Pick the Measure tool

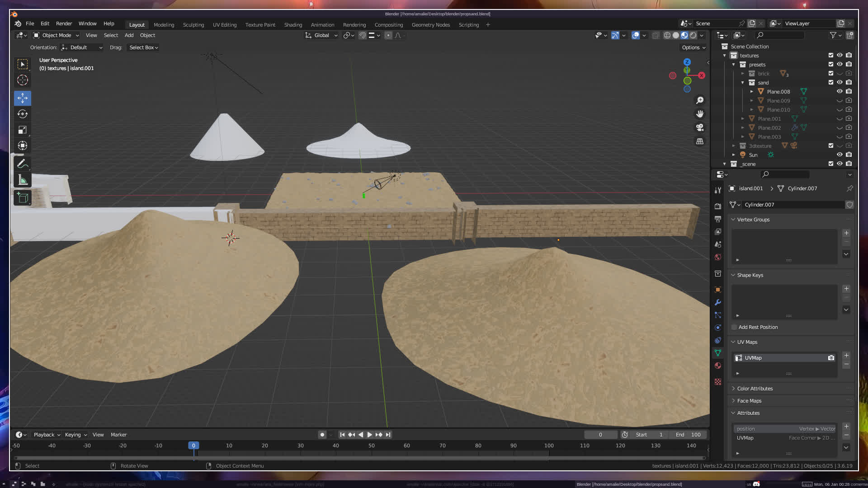pos(22,180)
